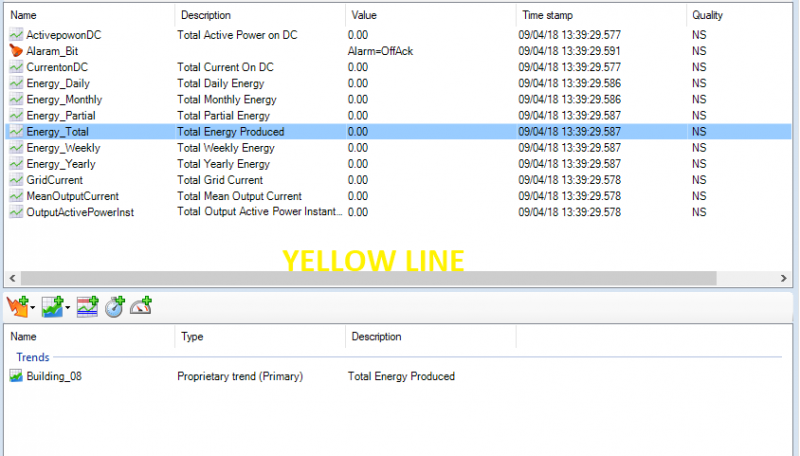Click 'Total Current On DC' description
This screenshot has width=800, height=456.
225,67
